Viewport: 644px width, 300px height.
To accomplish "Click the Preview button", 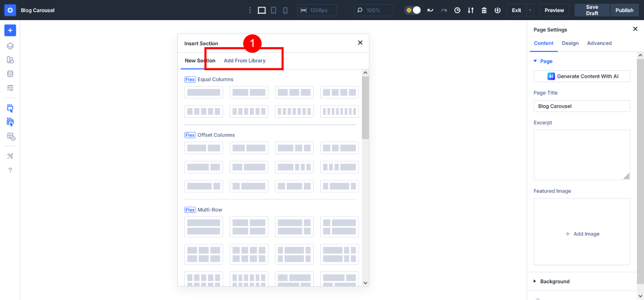I will 554,10.
